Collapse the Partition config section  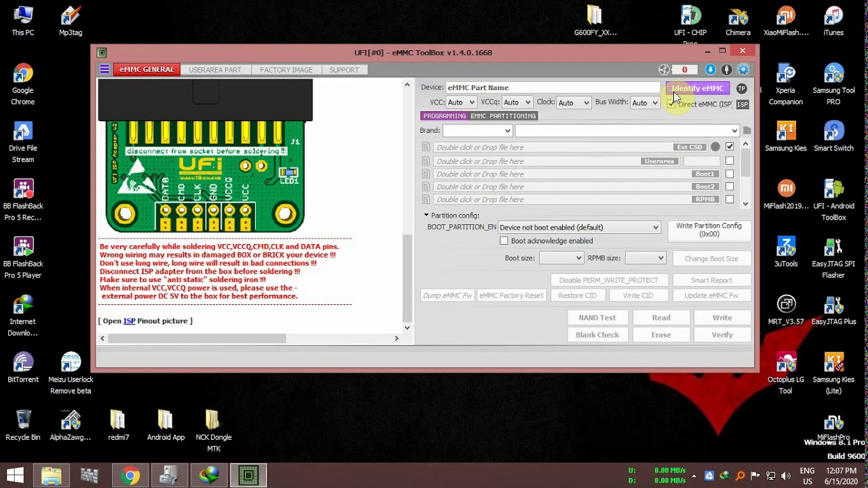(427, 216)
